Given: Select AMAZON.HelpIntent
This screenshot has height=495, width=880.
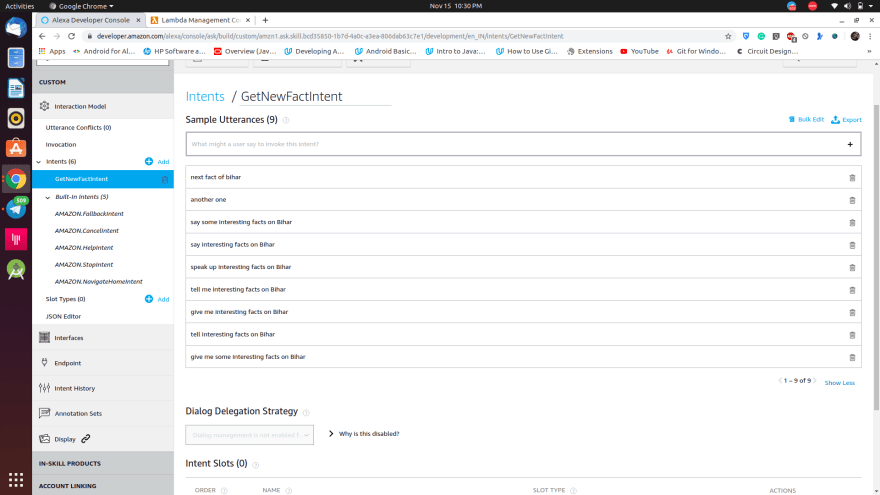Looking at the screenshot, I should [84, 248].
